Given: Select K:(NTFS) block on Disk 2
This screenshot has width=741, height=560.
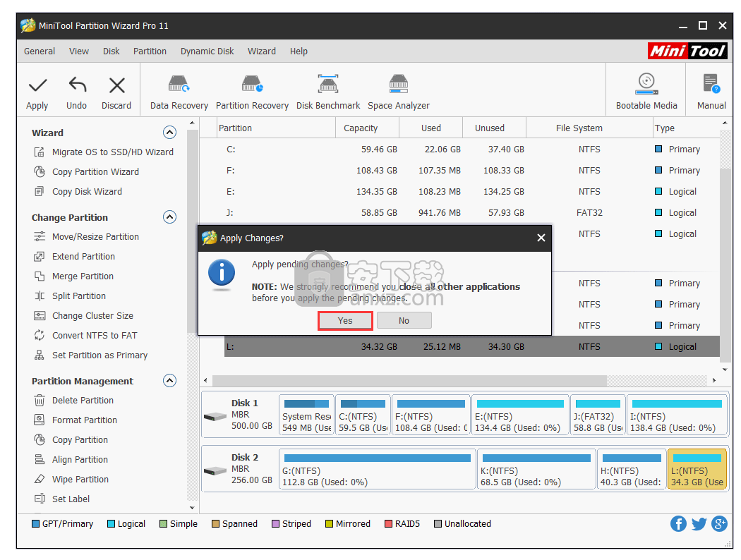Looking at the screenshot, I should click(536, 469).
